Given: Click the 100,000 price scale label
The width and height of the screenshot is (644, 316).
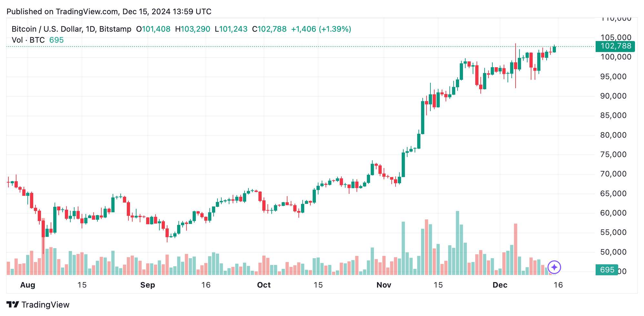Looking at the screenshot, I should (x=616, y=57).
